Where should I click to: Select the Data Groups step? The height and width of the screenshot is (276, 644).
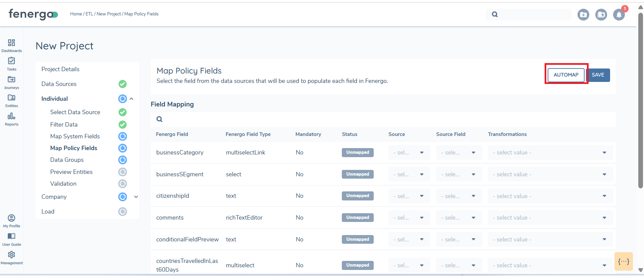pos(67,160)
